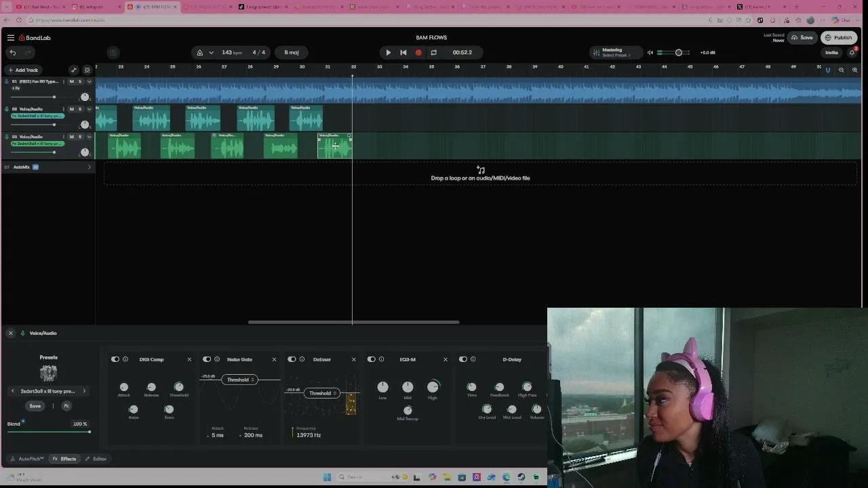
Task: Open the notifications bell
Action: (x=852, y=52)
